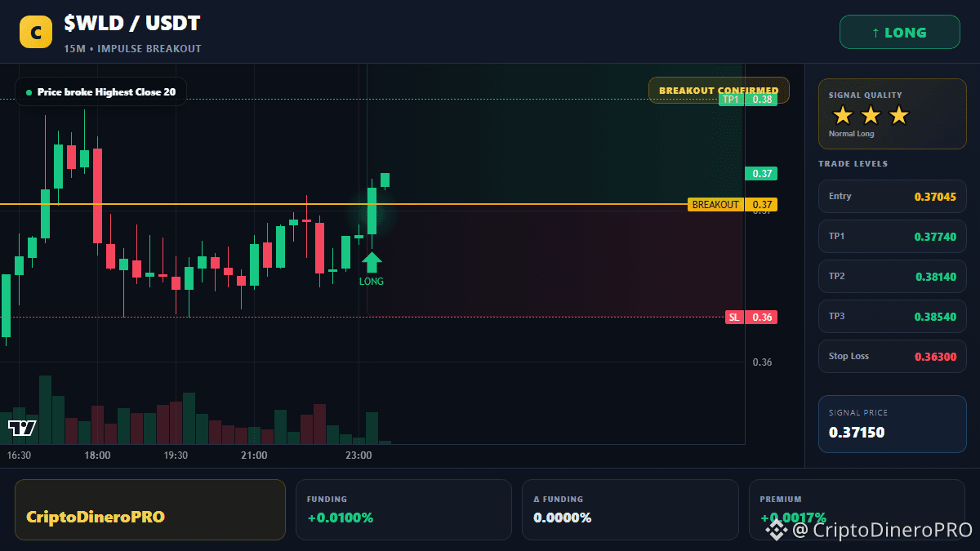This screenshot has width=980, height=551.
Task: Click the TP3 0.38540 trade level row
Action: pos(893,317)
